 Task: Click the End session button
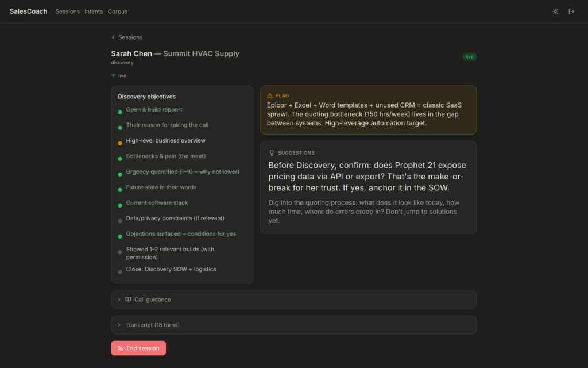click(x=138, y=348)
